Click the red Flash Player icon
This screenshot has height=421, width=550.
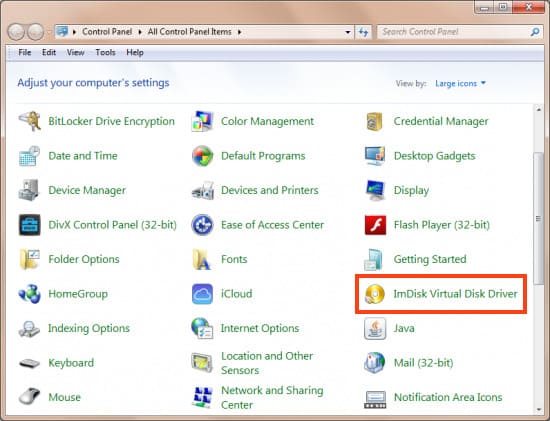tap(375, 225)
